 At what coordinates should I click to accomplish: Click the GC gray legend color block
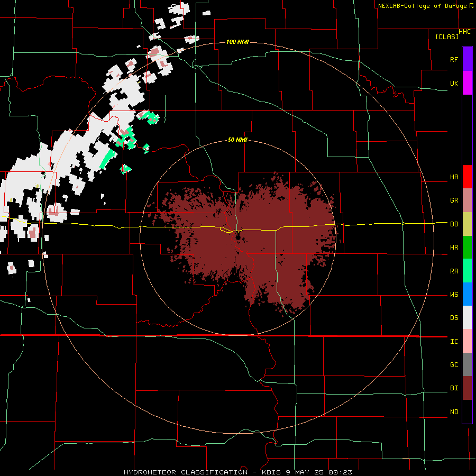tap(467, 364)
